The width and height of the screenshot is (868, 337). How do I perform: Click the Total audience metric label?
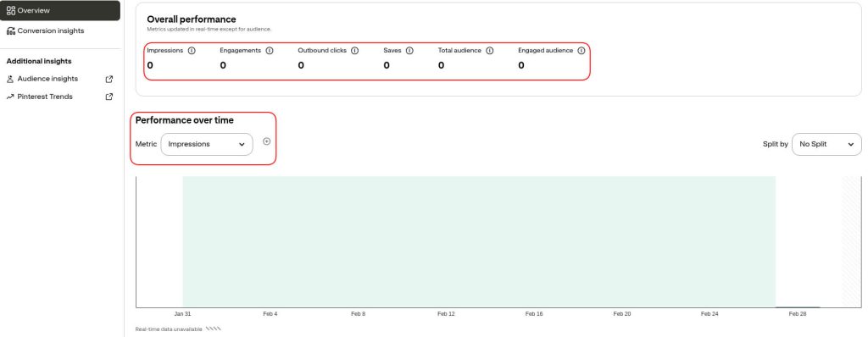[x=459, y=50]
